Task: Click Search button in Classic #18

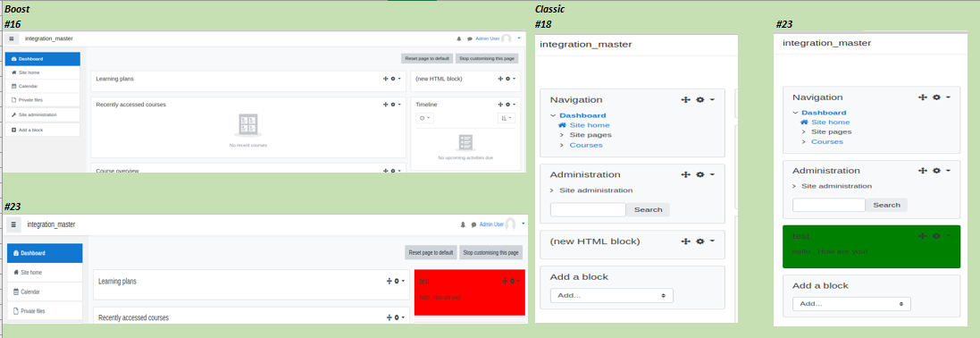Action: point(649,209)
